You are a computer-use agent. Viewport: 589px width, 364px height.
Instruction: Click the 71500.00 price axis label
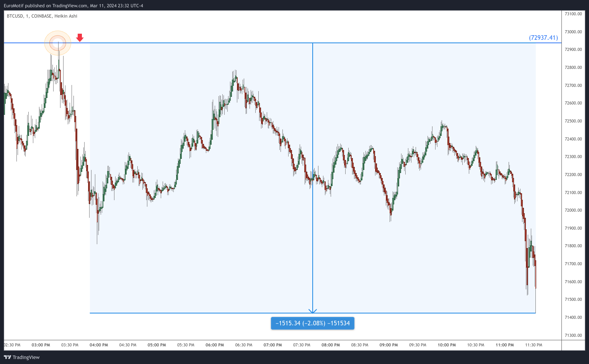573,299
